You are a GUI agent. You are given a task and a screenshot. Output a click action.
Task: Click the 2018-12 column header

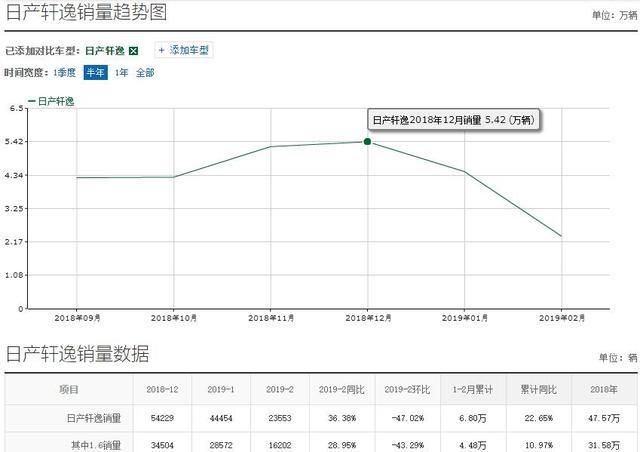[x=162, y=389]
